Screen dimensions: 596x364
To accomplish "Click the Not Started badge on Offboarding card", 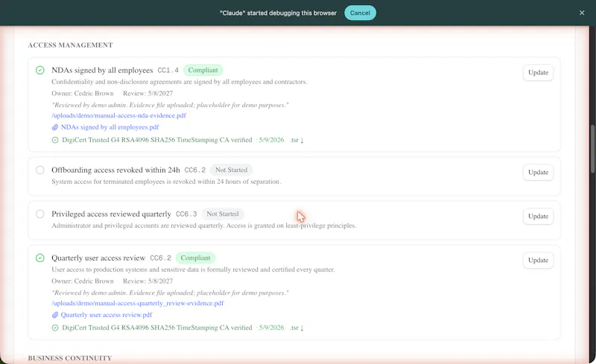I will (x=231, y=170).
